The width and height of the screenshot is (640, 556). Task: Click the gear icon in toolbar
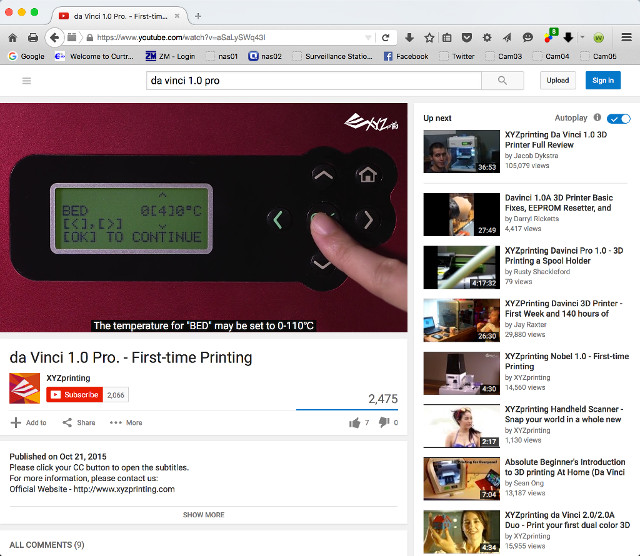[x=487, y=38]
